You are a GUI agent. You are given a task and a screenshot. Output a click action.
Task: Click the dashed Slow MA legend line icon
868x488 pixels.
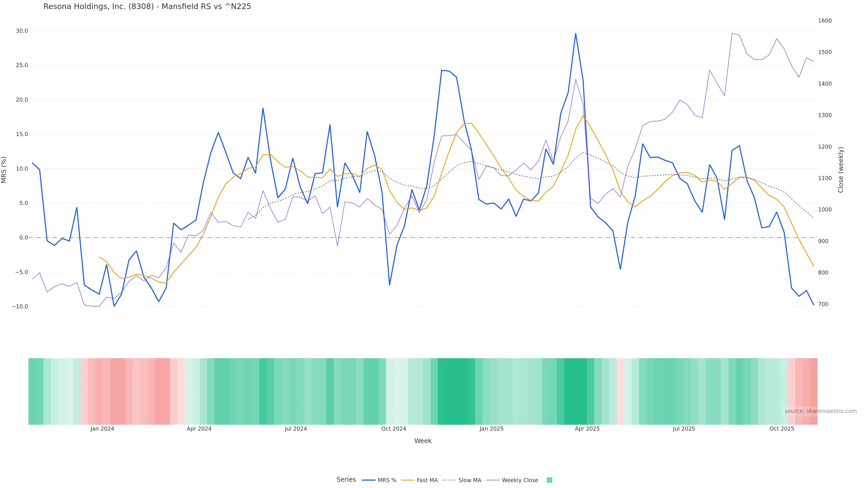[449, 480]
